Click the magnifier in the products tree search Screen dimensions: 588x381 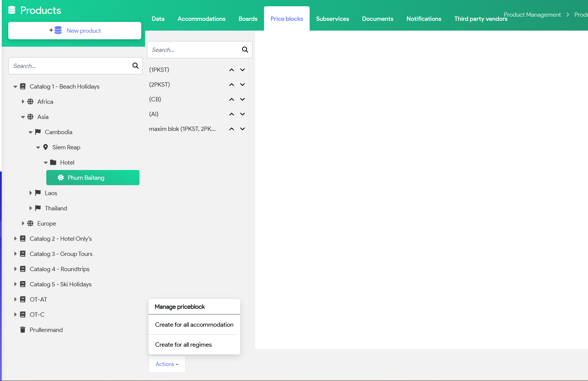(135, 66)
